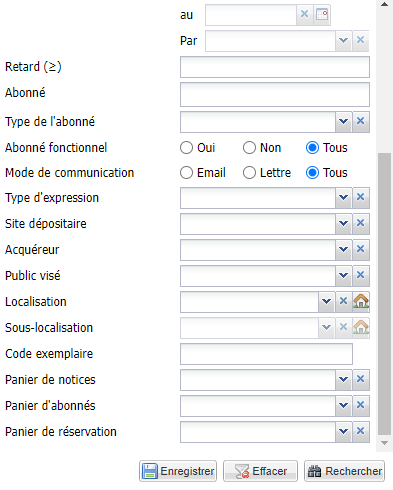This screenshot has width=393, height=490.
Task: Clear the 'Par' field selection
Action: [360, 40]
